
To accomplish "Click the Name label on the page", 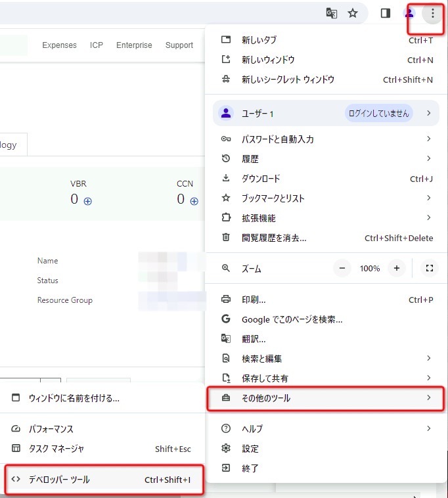I will pos(48,261).
